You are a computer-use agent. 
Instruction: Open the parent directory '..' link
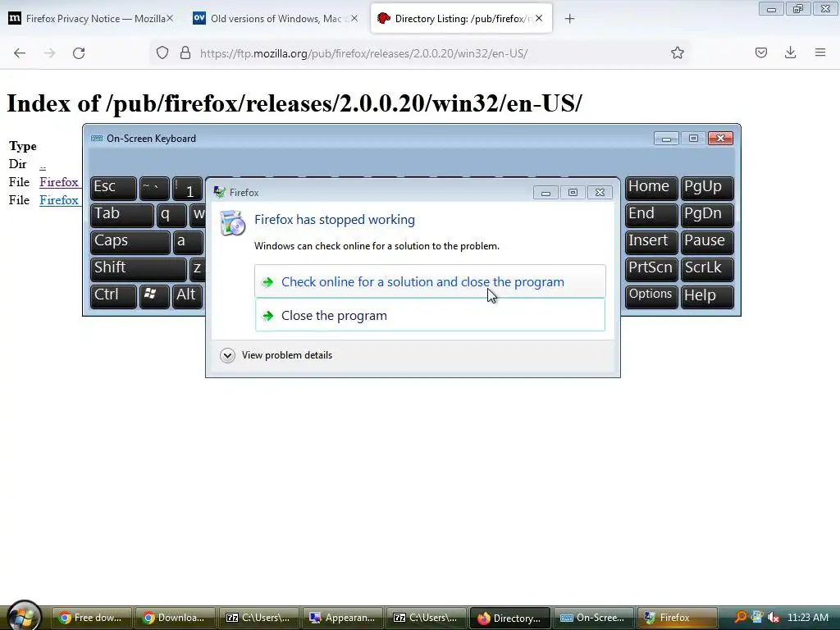[x=43, y=164]
